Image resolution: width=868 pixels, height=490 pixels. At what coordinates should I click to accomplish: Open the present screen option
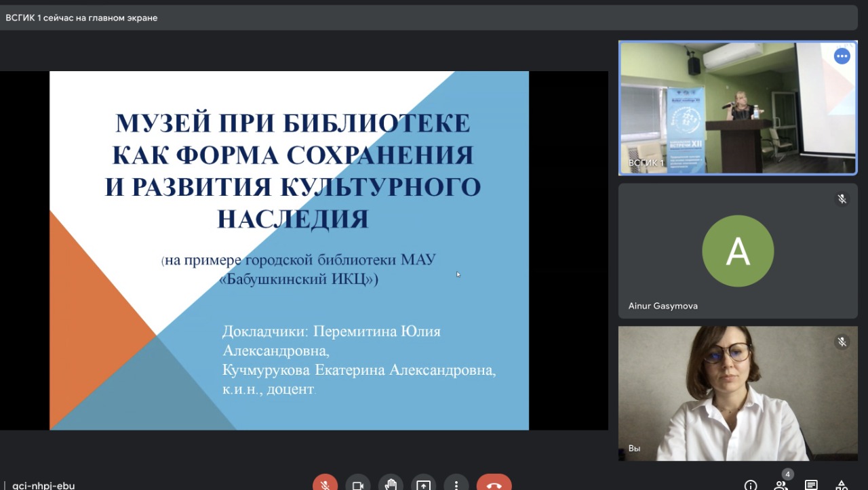(423, 485)
